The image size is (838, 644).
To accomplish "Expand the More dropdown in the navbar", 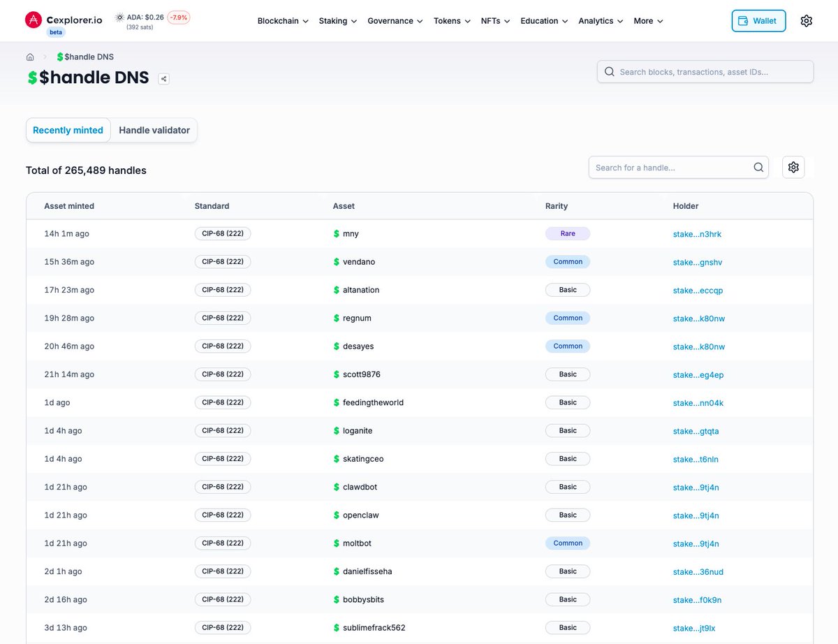I will click(x=647, y=21).
